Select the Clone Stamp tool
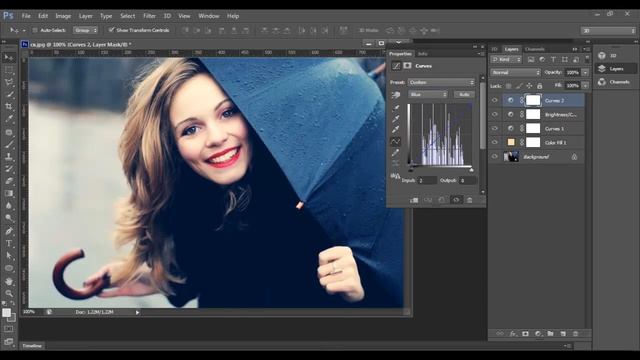 point(9,156)
